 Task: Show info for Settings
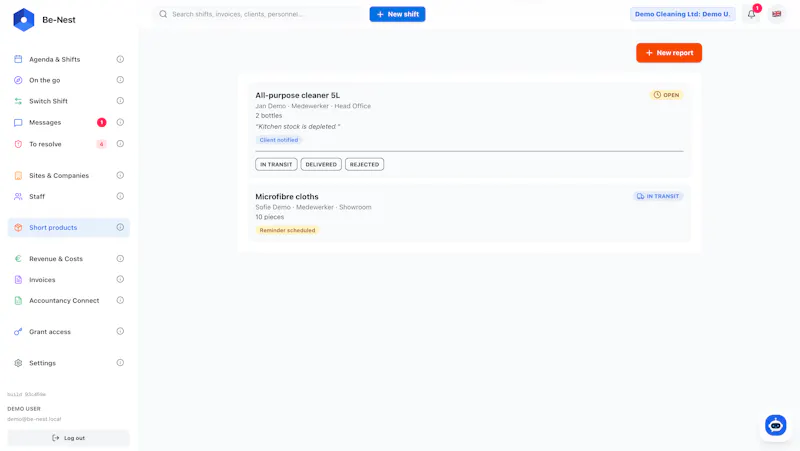(x=120, y=363)
